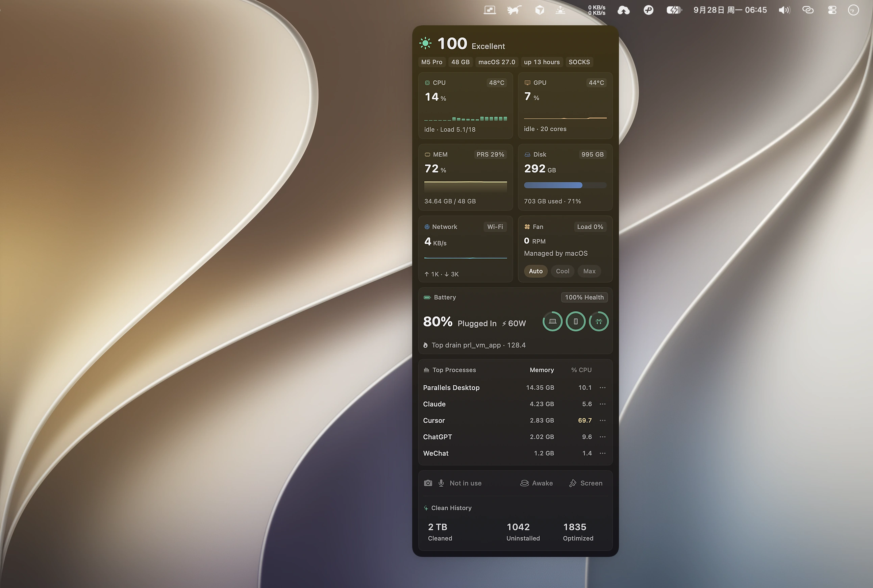Click the Network globe icon
Image resolution: width=873 pixels, height=588 pixels.
point(427,227)
